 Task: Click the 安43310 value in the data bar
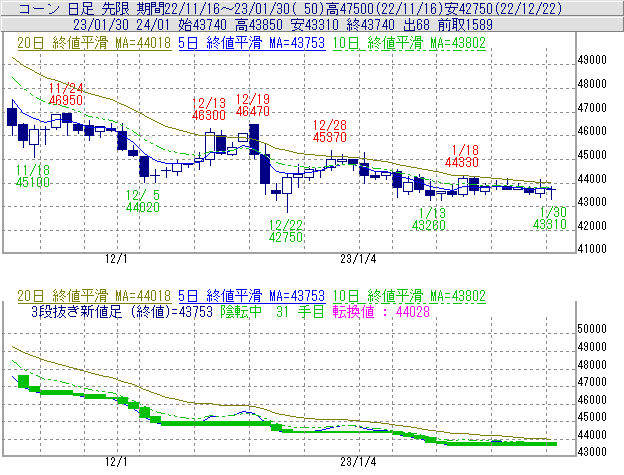(315, 25)
